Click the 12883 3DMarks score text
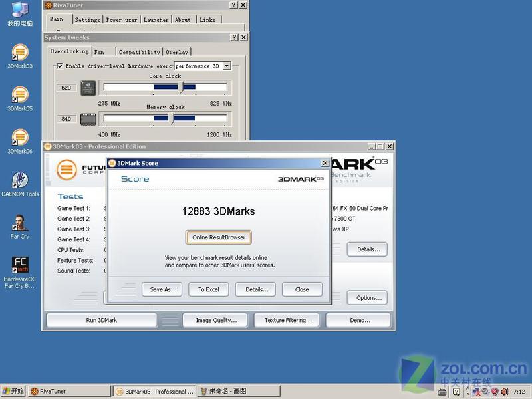The width and height of the screenshot is (532, 399). [x=218, y=211]
